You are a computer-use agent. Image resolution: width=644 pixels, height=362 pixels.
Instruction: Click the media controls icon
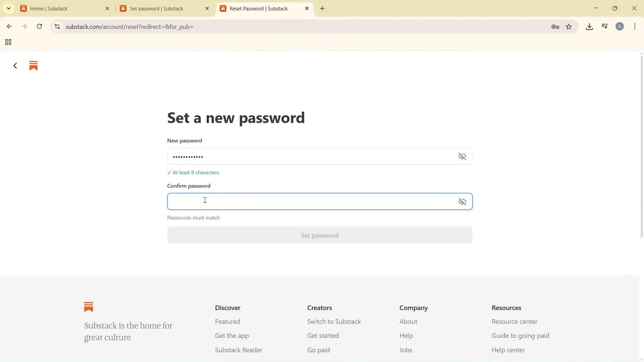click(x=604, y=26)
